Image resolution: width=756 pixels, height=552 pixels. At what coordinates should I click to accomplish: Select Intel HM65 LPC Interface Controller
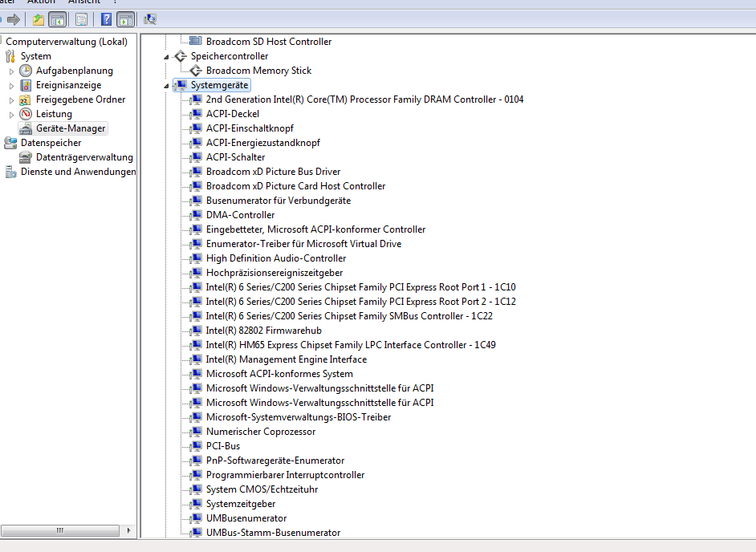tap(351, 345)
